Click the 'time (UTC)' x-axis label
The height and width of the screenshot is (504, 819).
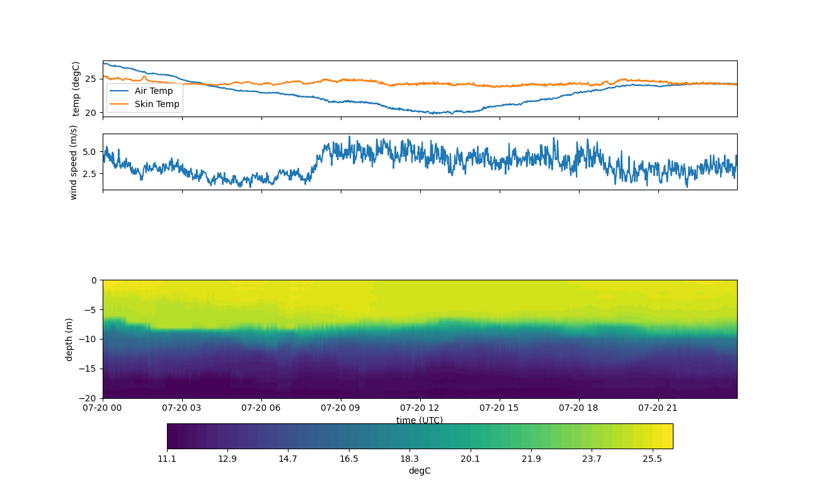[419, 420]
